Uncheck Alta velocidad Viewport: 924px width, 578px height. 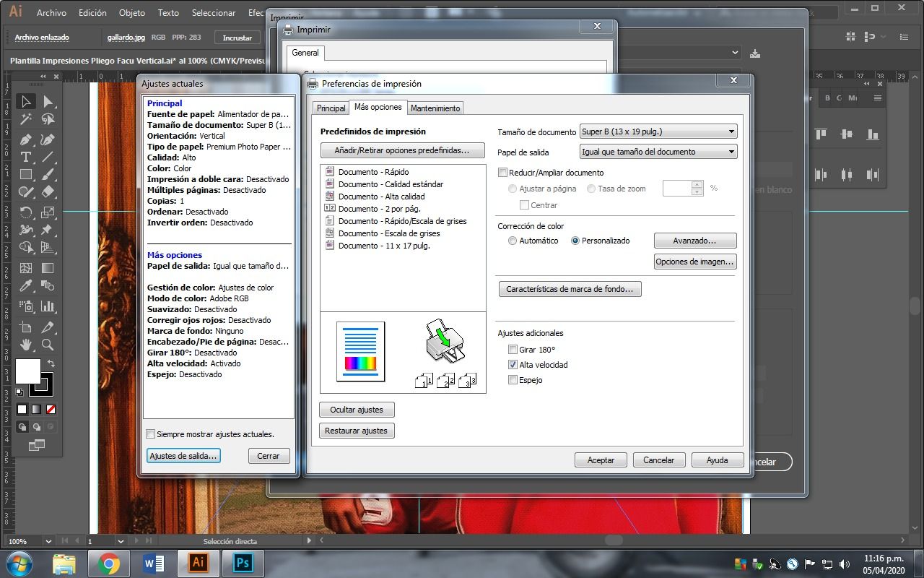pyautogui.click(x=513, y=365)
